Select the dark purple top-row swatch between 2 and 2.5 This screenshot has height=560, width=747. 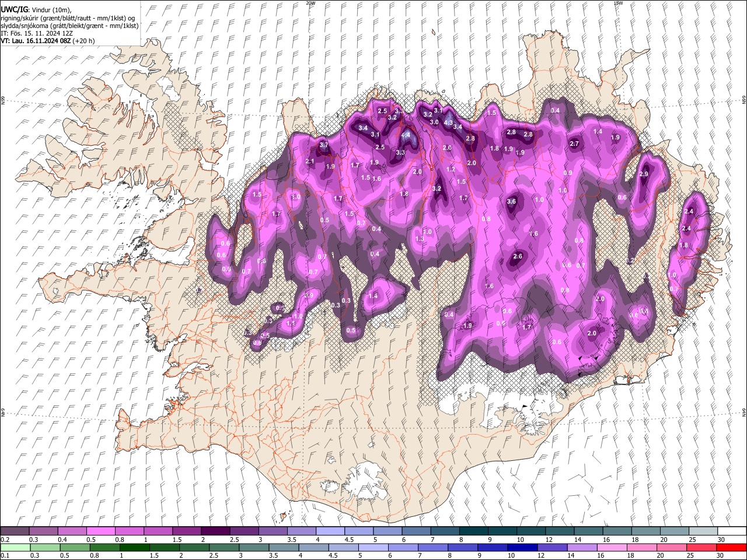215,531
